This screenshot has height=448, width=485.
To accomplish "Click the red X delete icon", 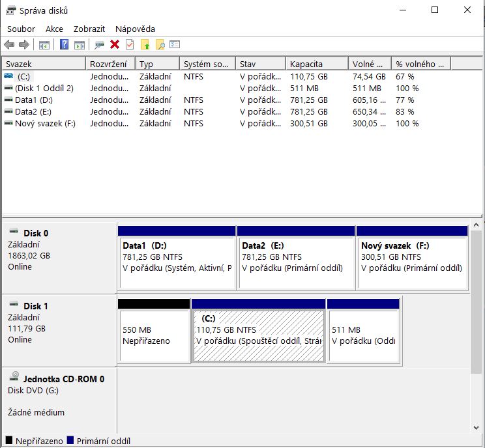I will pyautogui.click(x=115, y=44).
